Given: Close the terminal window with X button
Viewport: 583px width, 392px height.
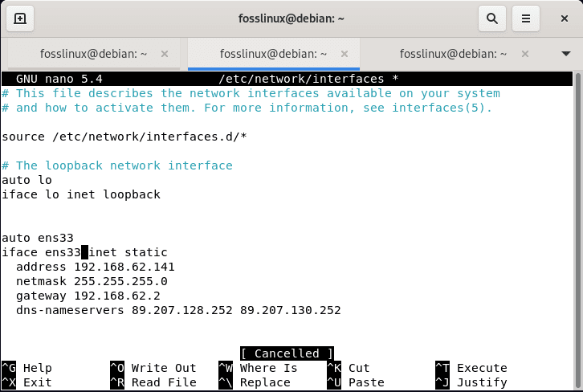Looking at the screenshot, I should tap(563, 18).
